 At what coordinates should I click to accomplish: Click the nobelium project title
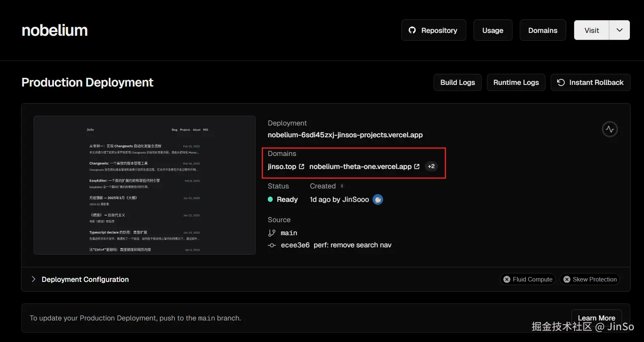55,30
